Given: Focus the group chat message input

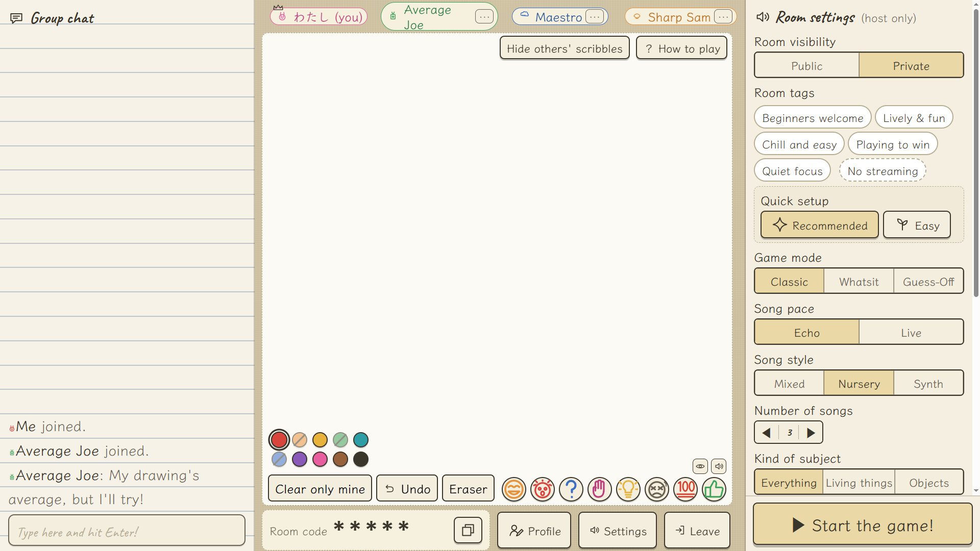Looking at the screenshot, I should [127, 531].
